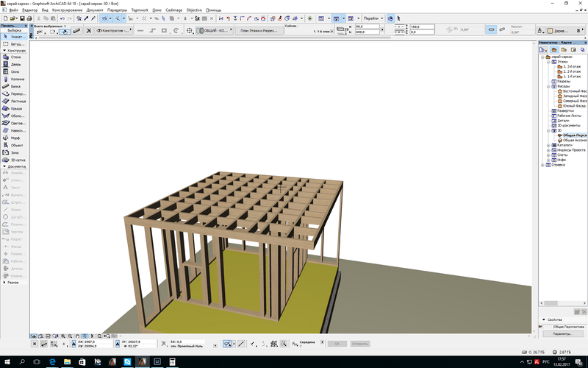Screen dimensions: 588x368
Task: Open the Дерев... material swatch selector
Action: pos(559,31)
